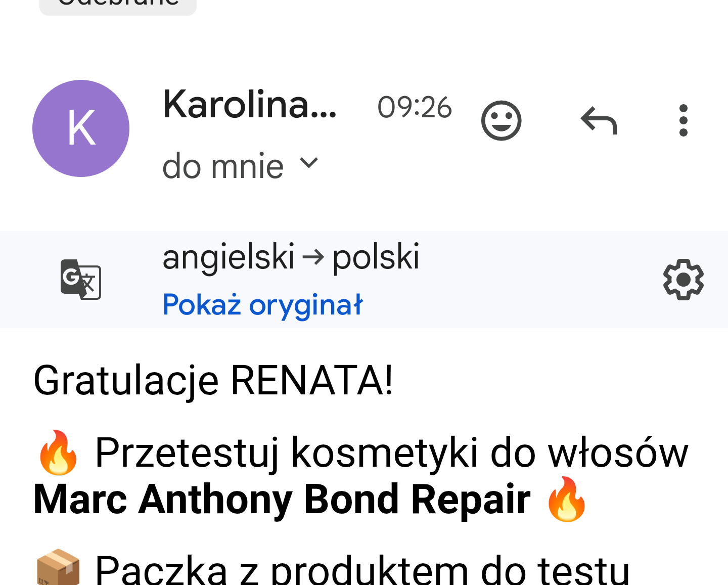Click the "Pokaż oryginał" link
The image size is (728, 585).
point(262,305)
